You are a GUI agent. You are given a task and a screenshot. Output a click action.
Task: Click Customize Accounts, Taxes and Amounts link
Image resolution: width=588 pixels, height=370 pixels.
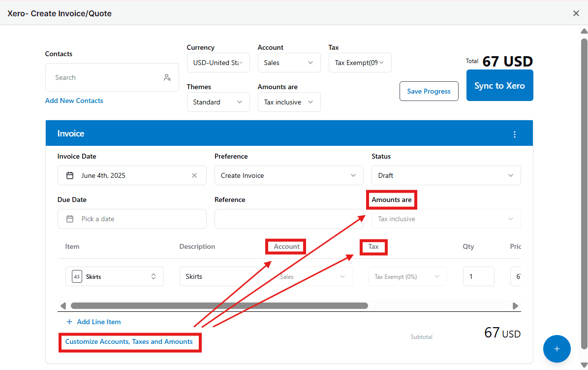128,341
